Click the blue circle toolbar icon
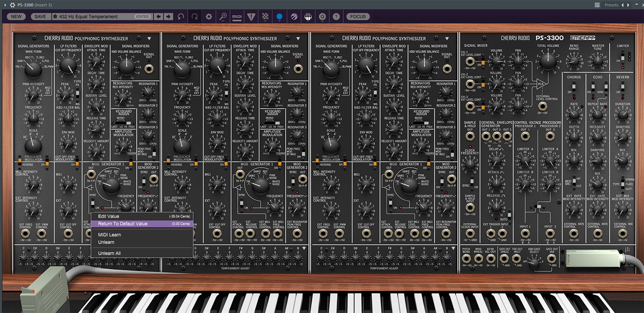The width and height of the screenshot is (644, 313). (279, 17)
